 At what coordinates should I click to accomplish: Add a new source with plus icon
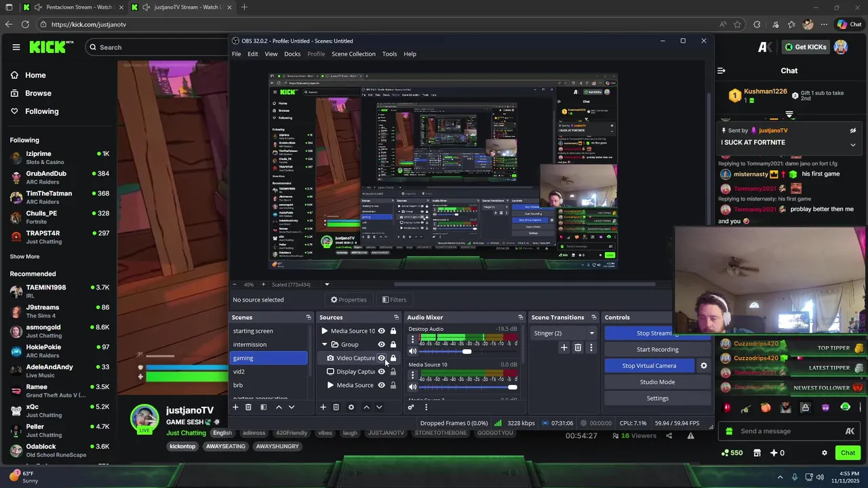point(323,407)
